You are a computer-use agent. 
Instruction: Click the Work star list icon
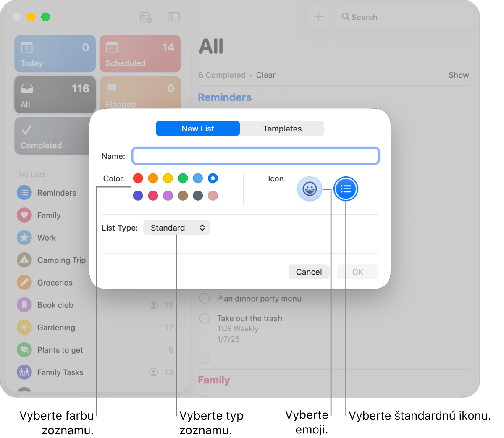point(24,238)
